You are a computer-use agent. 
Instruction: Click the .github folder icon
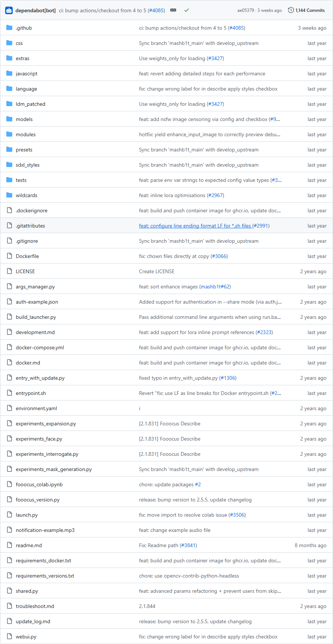[x=9, y=28]
